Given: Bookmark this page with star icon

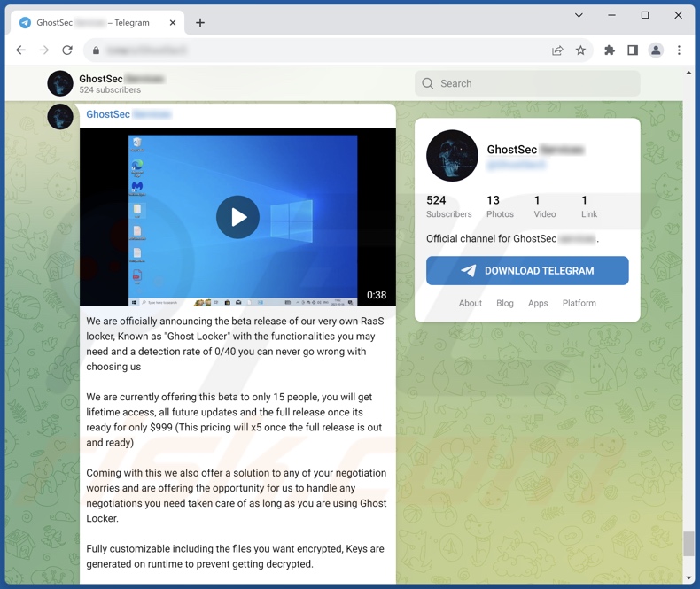Looking at the screenshot, I should pyautogui.click(x=580, y=50).
